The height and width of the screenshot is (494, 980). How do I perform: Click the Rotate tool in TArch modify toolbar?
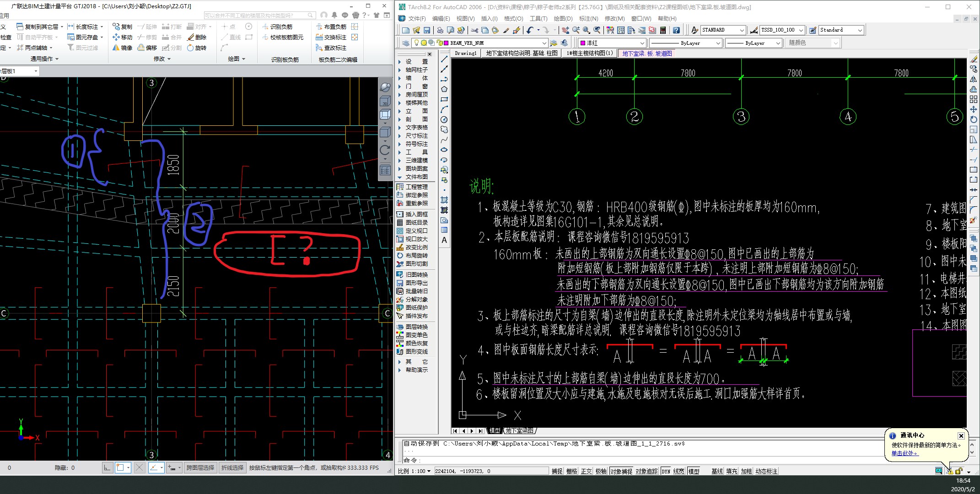tap(974, 119)
